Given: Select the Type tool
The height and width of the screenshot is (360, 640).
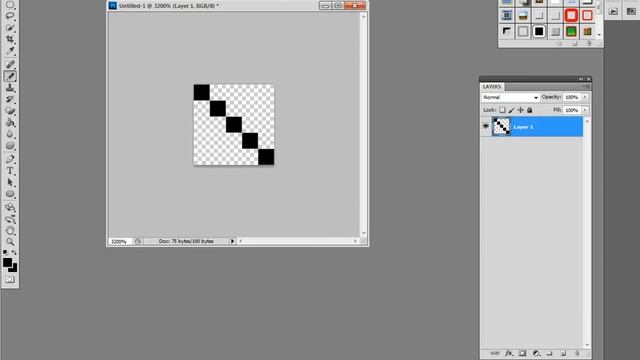Looking at the screenshot, I should coord(10,171).
